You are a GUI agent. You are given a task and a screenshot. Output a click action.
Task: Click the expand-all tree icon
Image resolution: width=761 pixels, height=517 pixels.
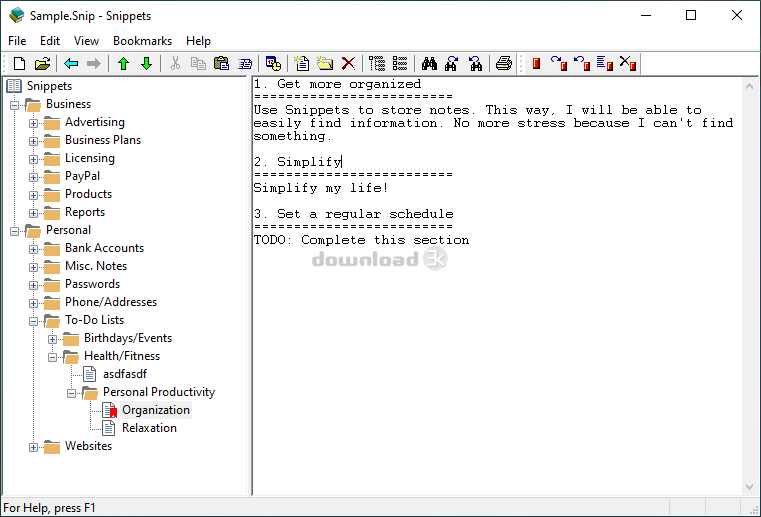[377, 64]
